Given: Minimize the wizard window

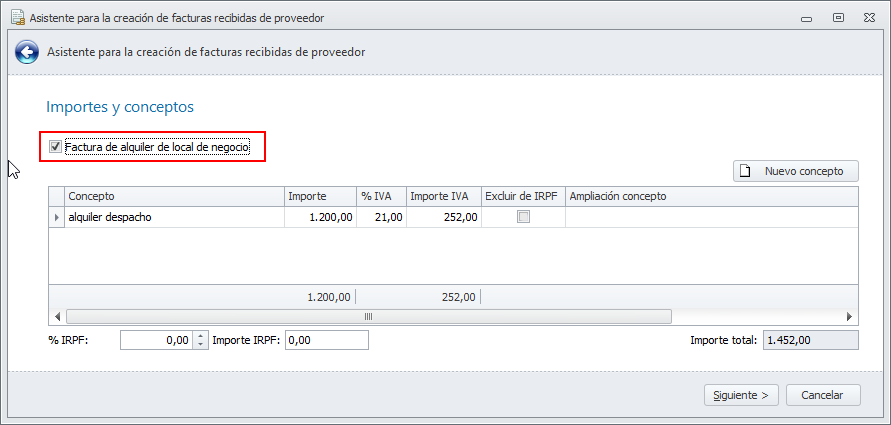Looking at the screenshot, I should tap(806, 18).
